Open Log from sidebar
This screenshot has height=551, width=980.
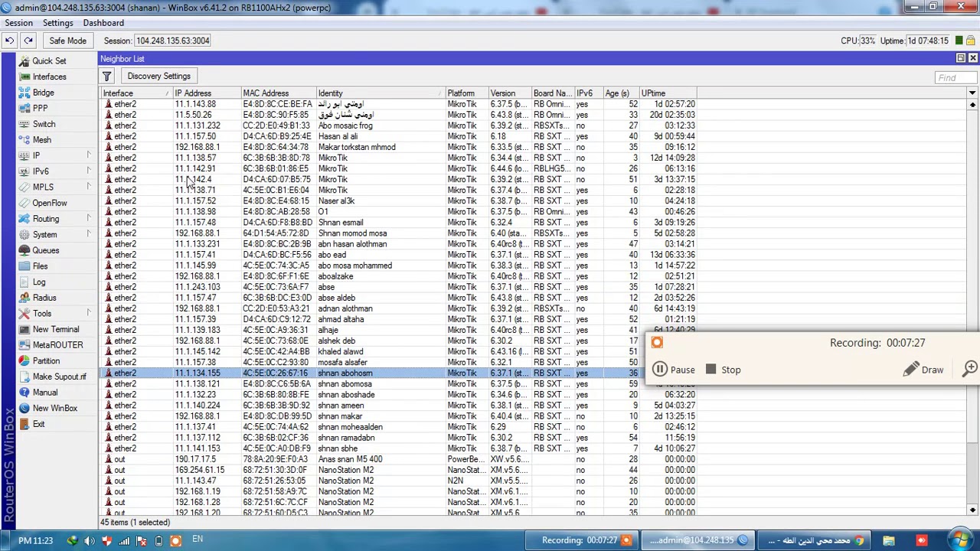[x=39, y=282]
